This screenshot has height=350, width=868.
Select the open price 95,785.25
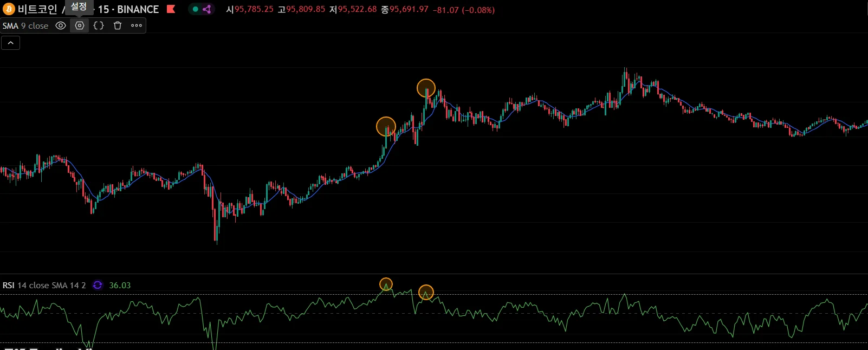254,9
